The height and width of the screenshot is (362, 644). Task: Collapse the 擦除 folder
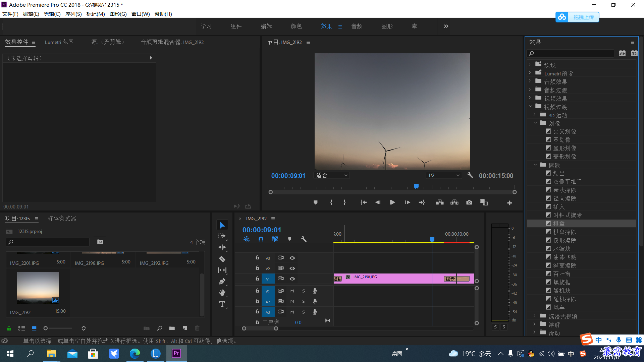click(x=535, y=165)
